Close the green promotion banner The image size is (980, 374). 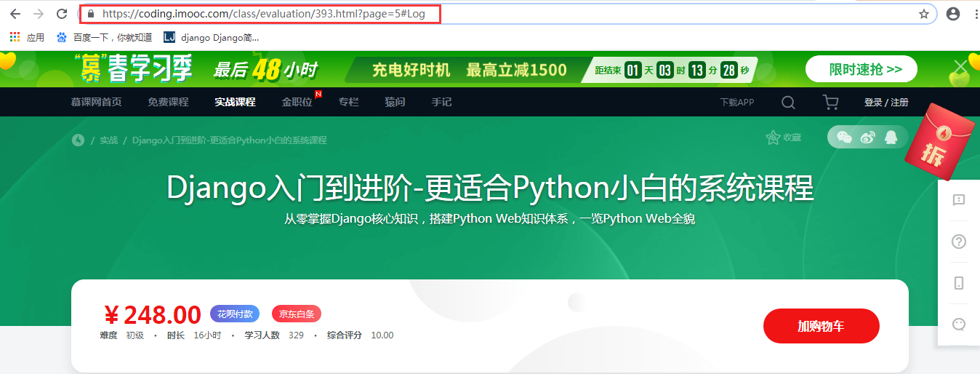961,65
